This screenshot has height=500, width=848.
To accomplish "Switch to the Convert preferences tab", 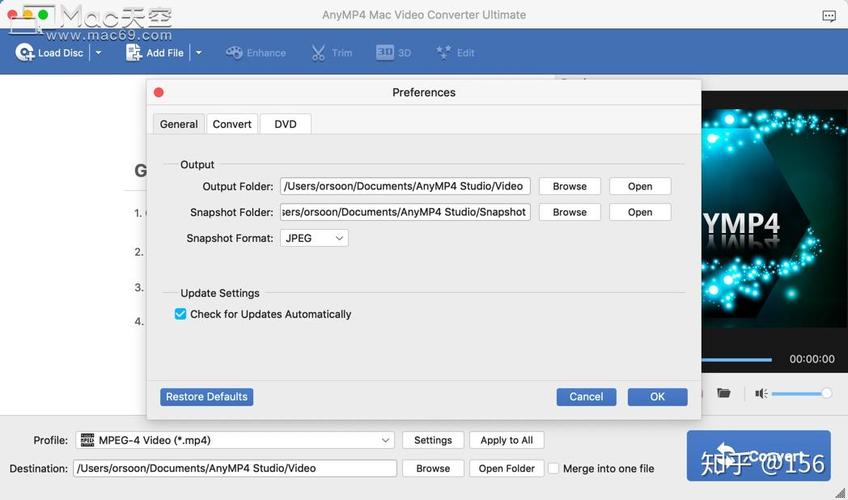I will [232, 124].
